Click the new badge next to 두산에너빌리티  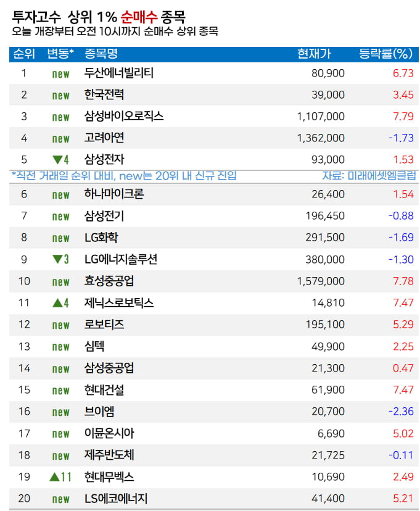(60, 74)
